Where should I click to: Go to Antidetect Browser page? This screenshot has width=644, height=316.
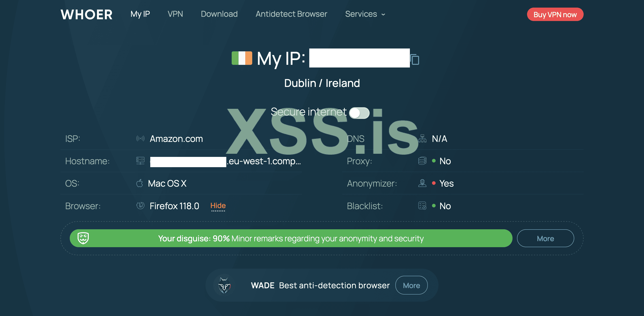[x=291, y=14]
